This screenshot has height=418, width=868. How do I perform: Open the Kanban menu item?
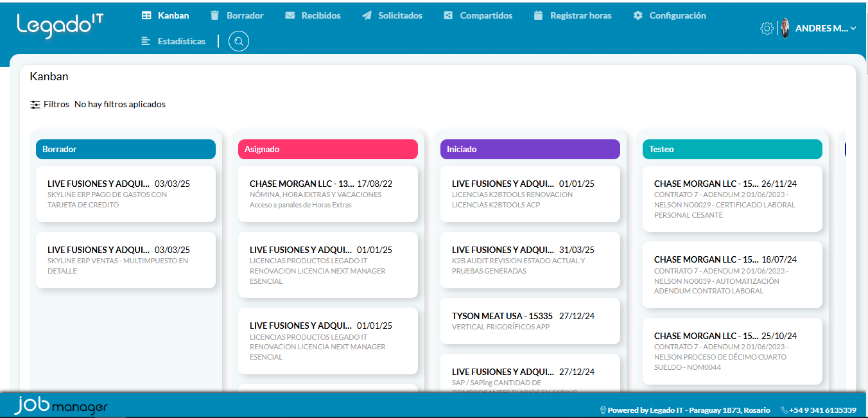coord(166,15)
